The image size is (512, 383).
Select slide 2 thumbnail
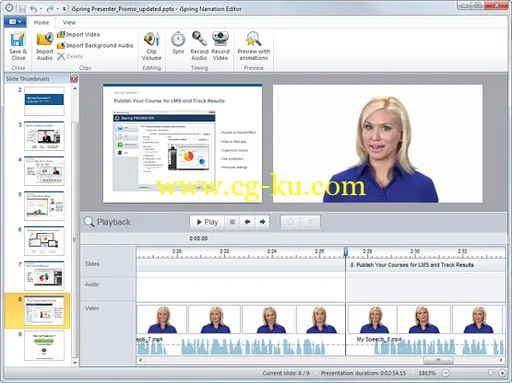coord(44,101)
